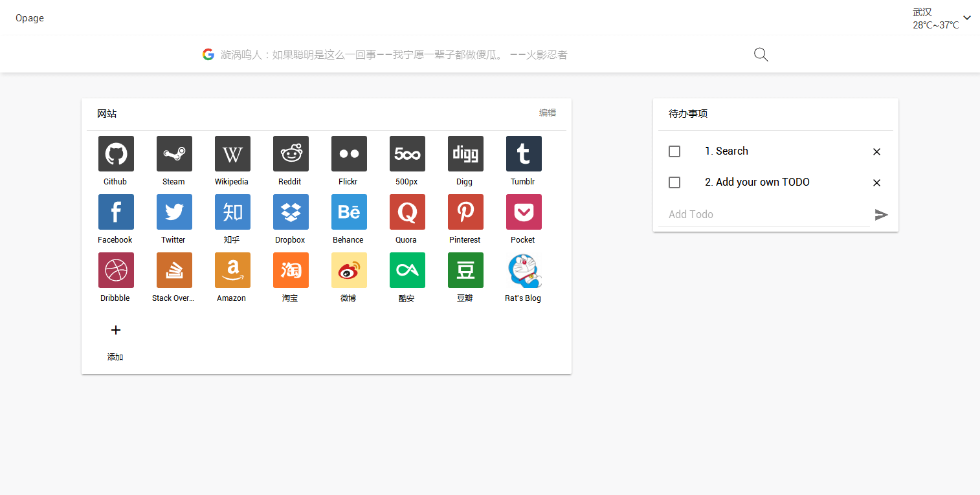Launch the Twitter bird icon
The width and height of the screenshot is (980, 495).
174,212
